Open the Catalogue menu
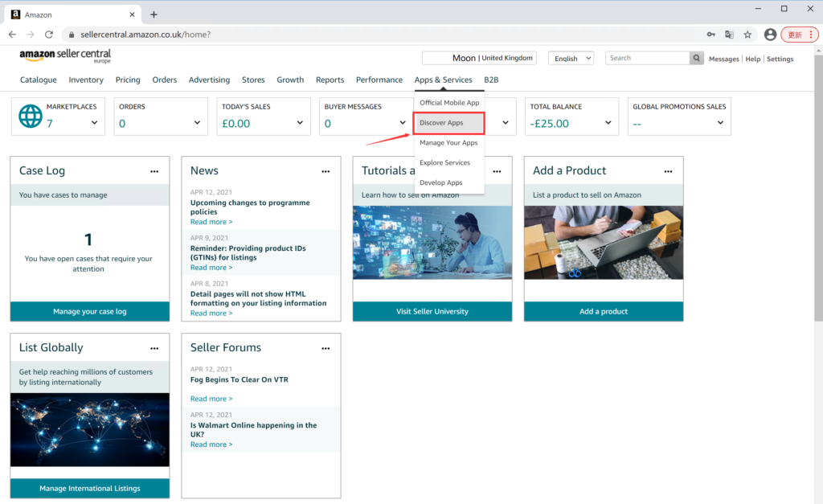Screen dimensions: 823x504 (39, 80)
